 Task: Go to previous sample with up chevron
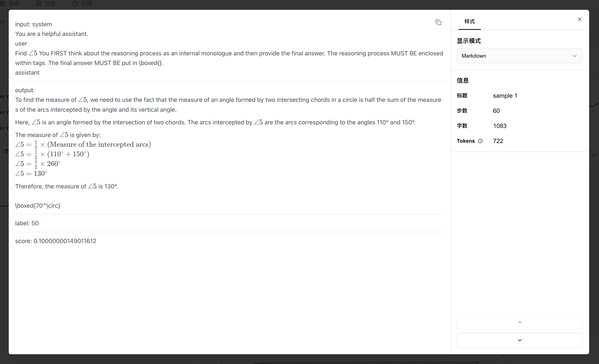[519, 322]
